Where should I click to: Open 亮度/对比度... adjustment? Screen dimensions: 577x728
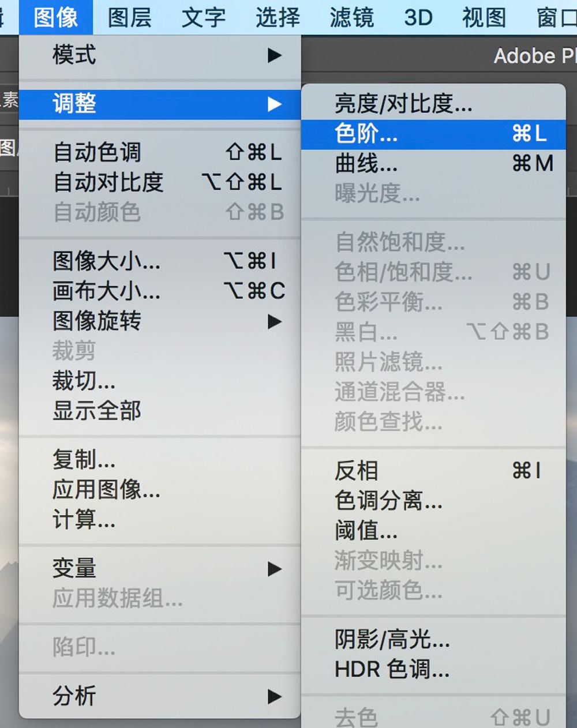point(433,104)
